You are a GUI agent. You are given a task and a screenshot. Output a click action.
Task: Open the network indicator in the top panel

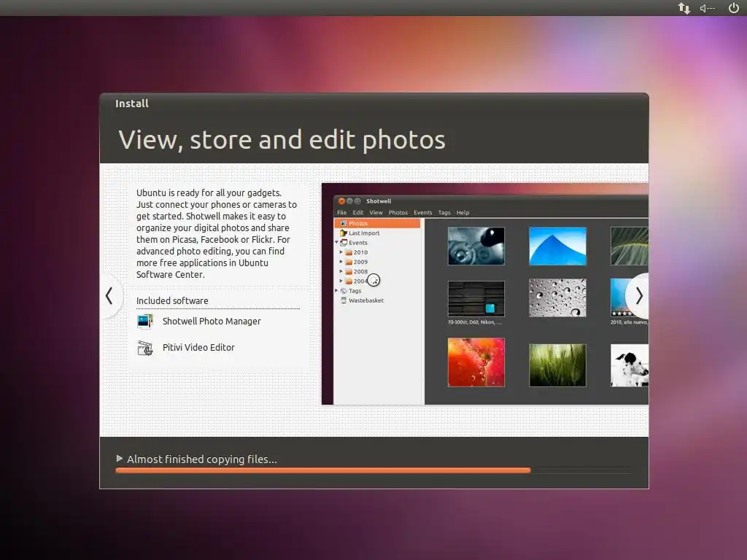pyautogui.click(x=684, y=8)
